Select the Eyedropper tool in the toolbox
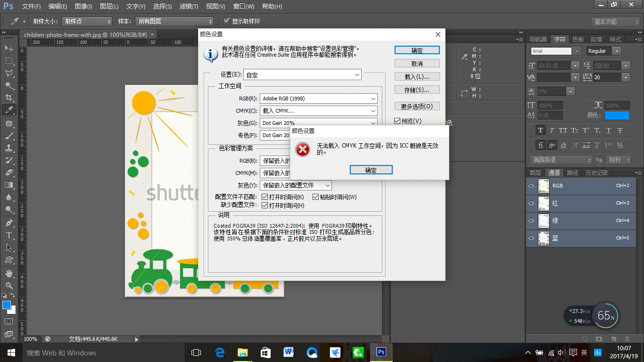 pyautogui.click(x=9, y=110)
